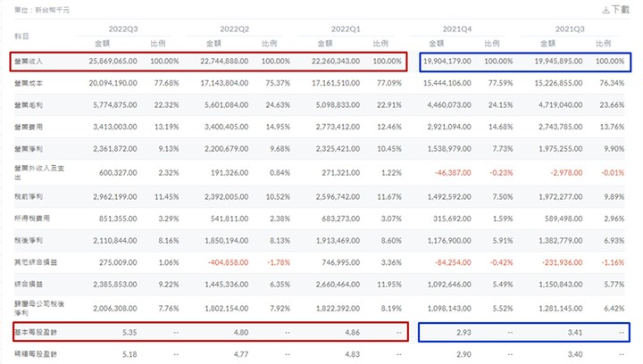Click the 基本每股盈餘 row label

(36, 332)
